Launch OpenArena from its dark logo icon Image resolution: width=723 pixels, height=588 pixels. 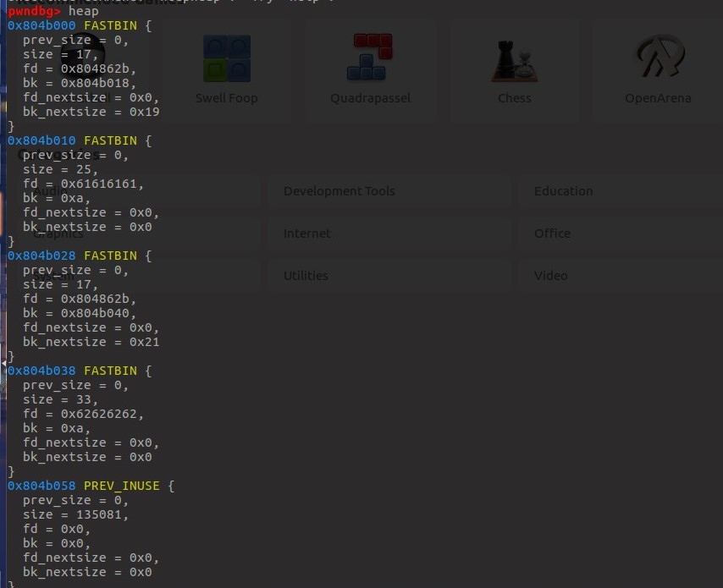[x=658, y=58]
